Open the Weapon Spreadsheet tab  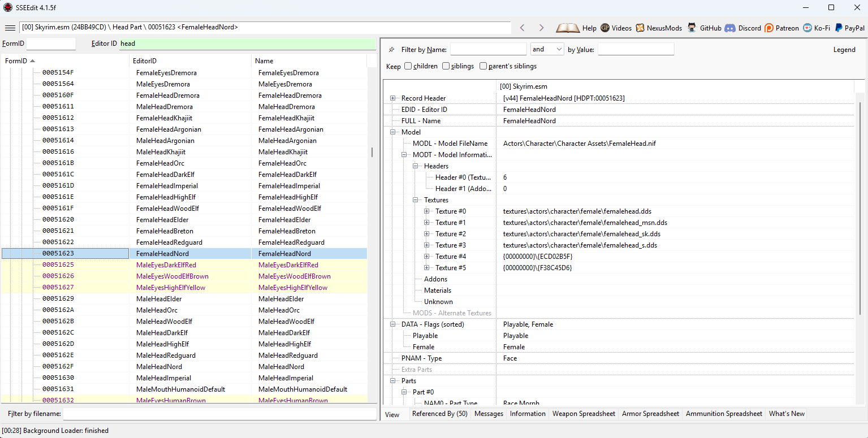tap(584, 414)
